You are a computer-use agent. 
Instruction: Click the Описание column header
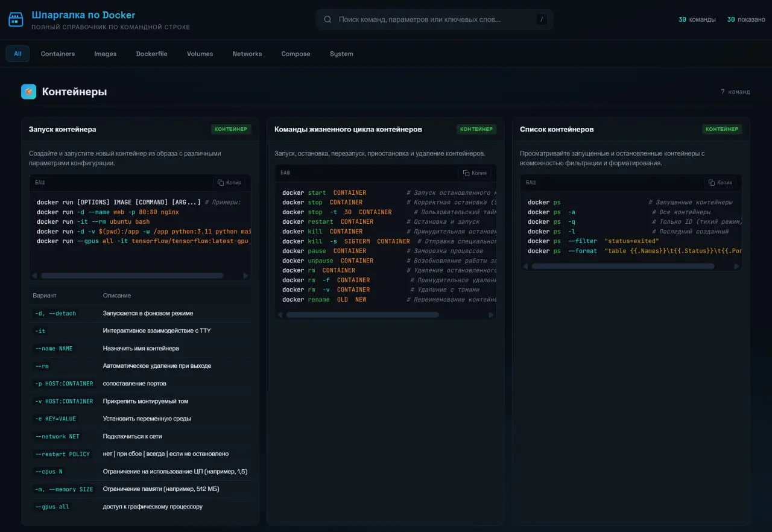point(117,296)
